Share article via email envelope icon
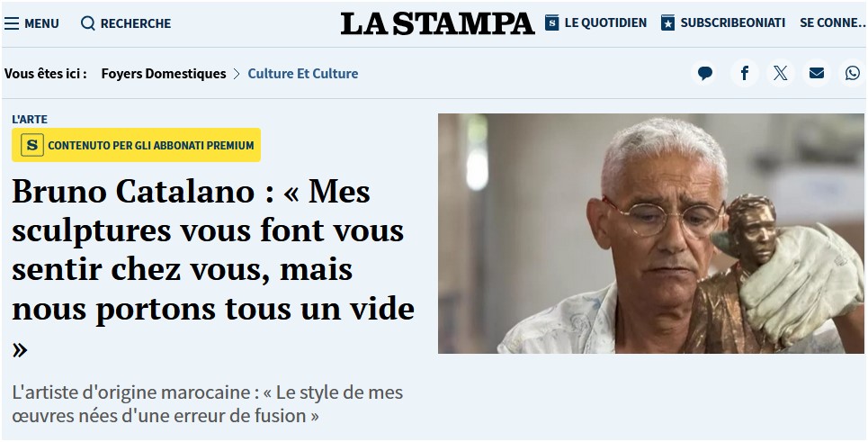Viewport: 868px width, 442px height. pyautogui.click(x=817, y=73)
